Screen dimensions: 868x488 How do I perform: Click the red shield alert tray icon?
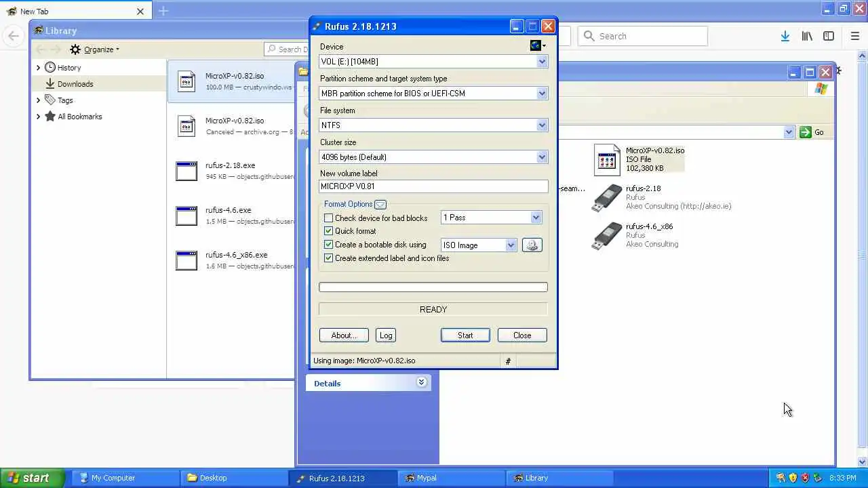tap(806, 478)
